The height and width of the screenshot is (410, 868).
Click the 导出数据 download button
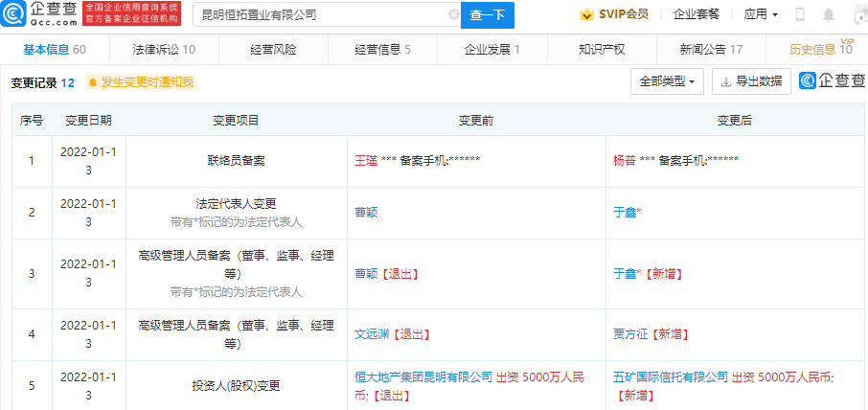pos(750,82)
